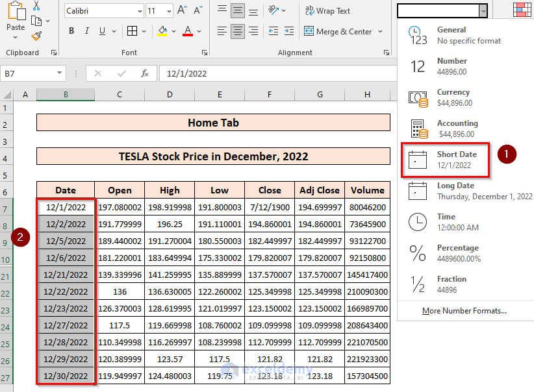
Task: Select Short Date format option
Action: pyautogui.click(x=446, y=160)
